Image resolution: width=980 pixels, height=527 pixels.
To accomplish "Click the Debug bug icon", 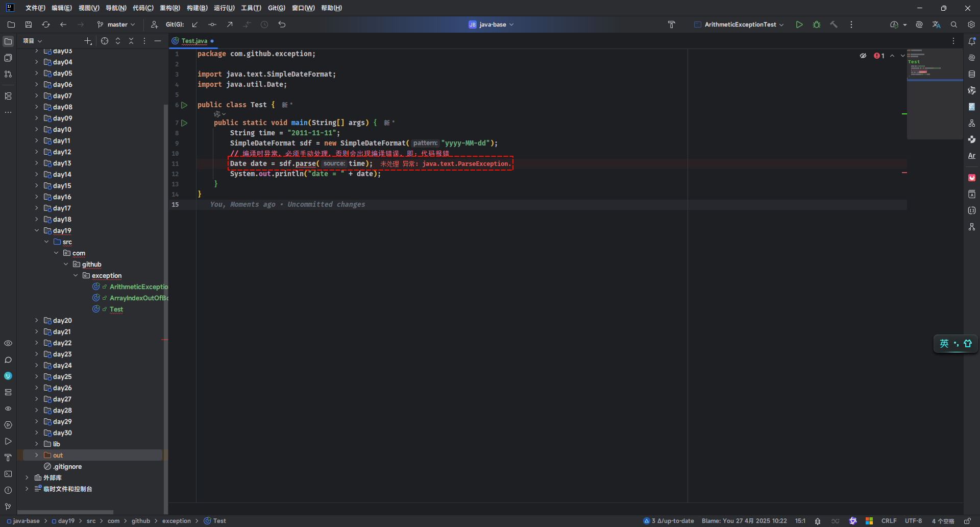I will [817, 25].
